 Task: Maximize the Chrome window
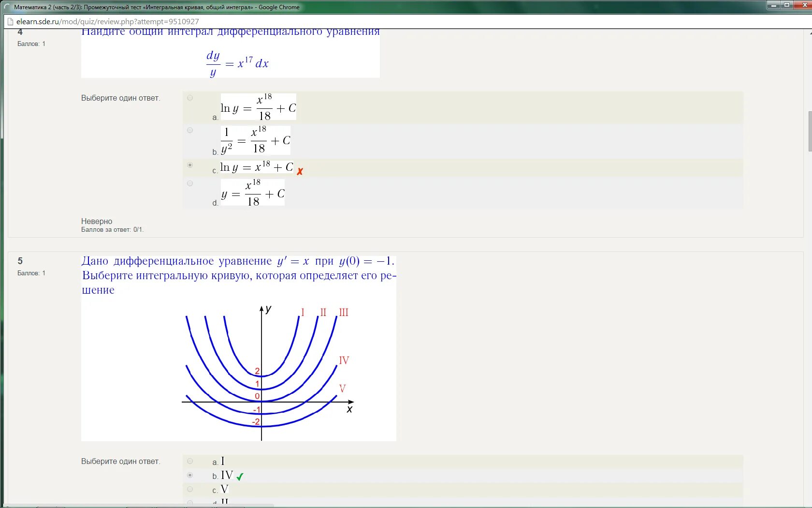click(x=786, y=5)
